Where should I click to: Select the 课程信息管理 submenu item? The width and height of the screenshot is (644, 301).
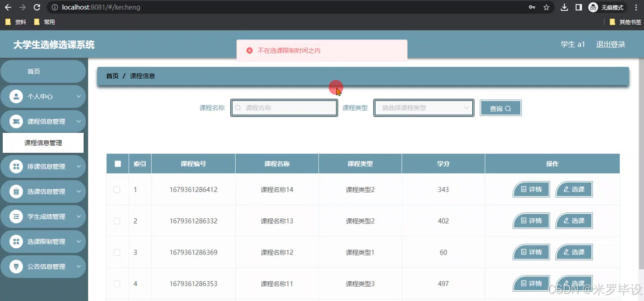tap(43, 143)
